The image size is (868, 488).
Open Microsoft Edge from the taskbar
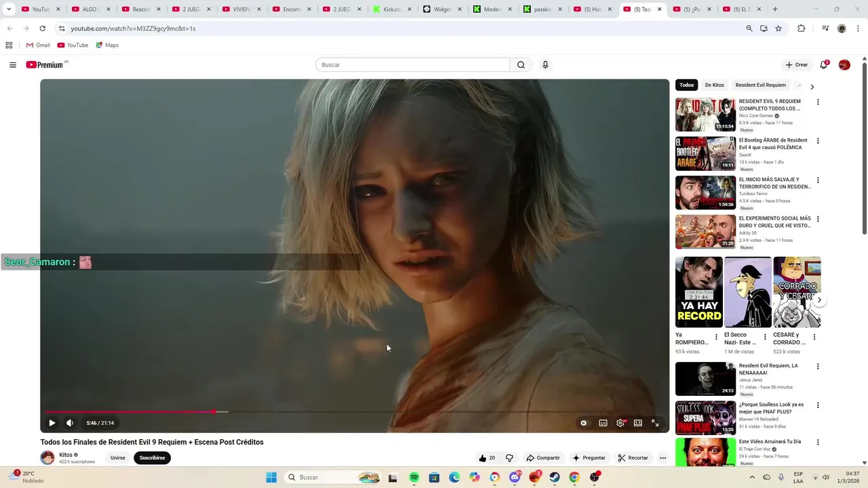pos(454,477)
